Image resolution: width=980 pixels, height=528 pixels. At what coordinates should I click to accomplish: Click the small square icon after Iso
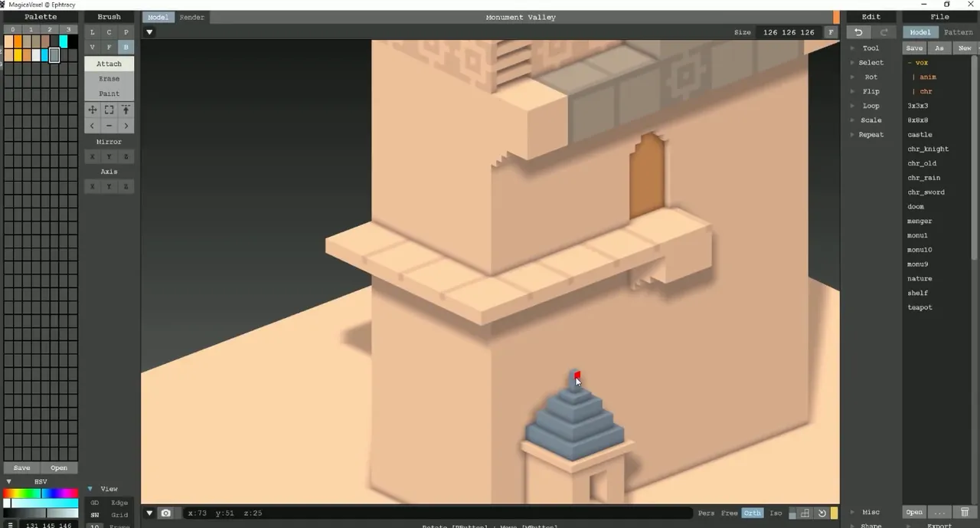(x=792, y=513)
